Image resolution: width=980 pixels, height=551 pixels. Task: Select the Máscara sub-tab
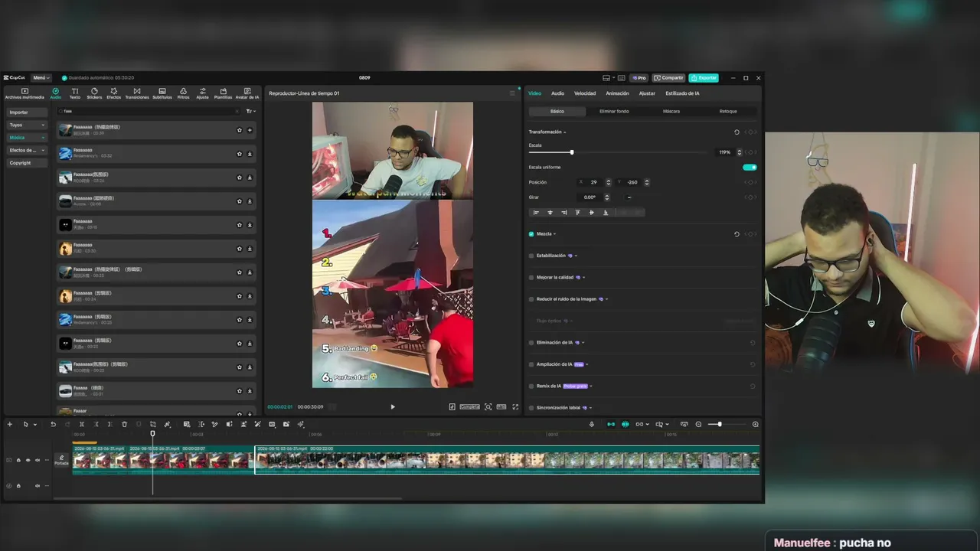click(671, 111)
